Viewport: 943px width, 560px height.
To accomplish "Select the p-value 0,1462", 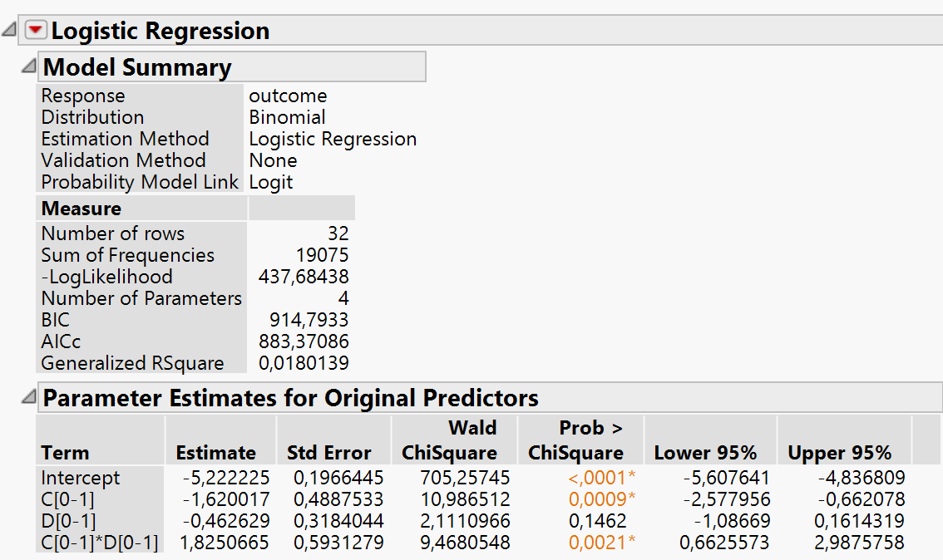I will (597, 521).
